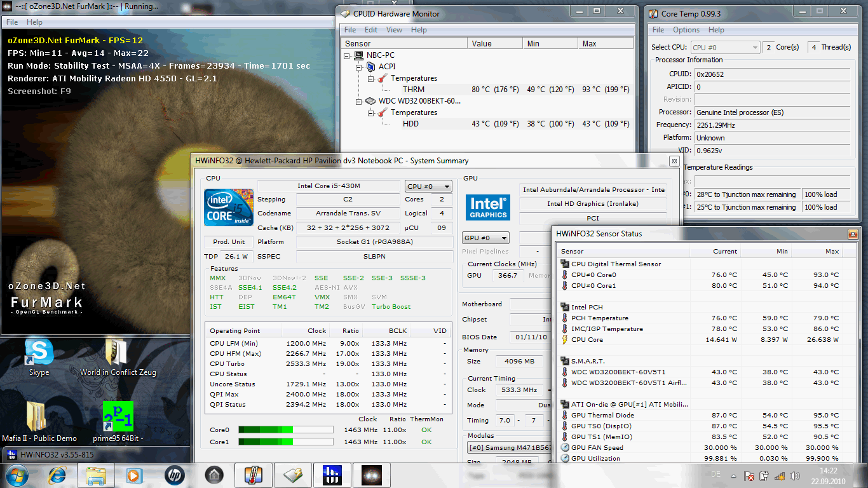Click the NBC-PC computer icon in Hardware Monitor
Screen dimensions: 868x488
tap(359, 55)
